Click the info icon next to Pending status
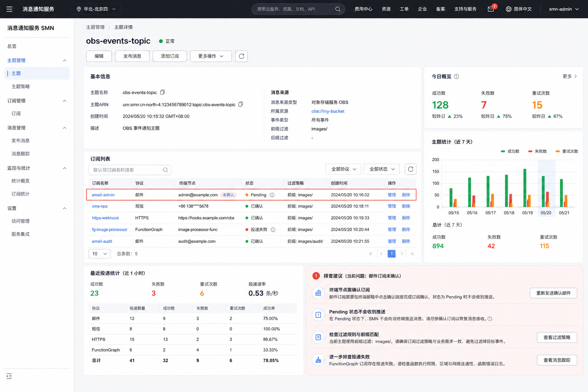588x392 pixels. pyautogui.click(x=272, y=195)
